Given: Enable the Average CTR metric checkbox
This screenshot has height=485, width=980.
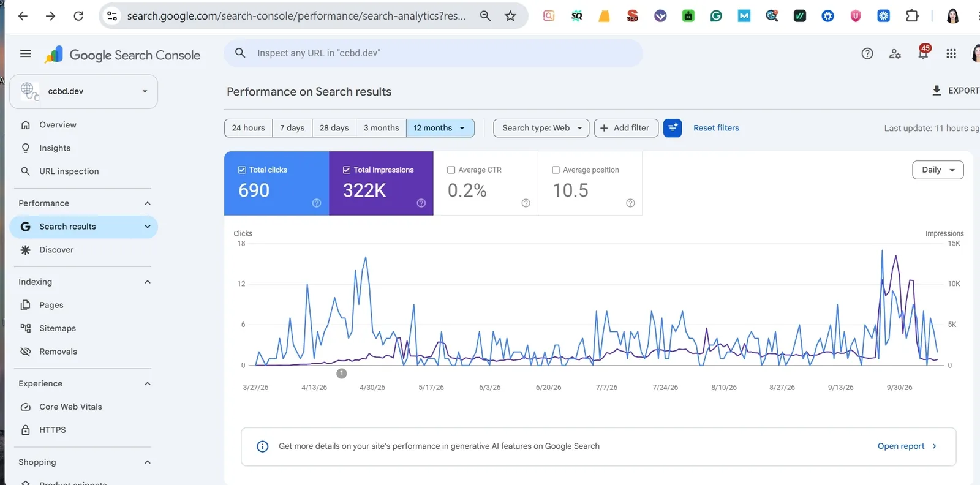Looking at the screenshot, I should point(451,170).
